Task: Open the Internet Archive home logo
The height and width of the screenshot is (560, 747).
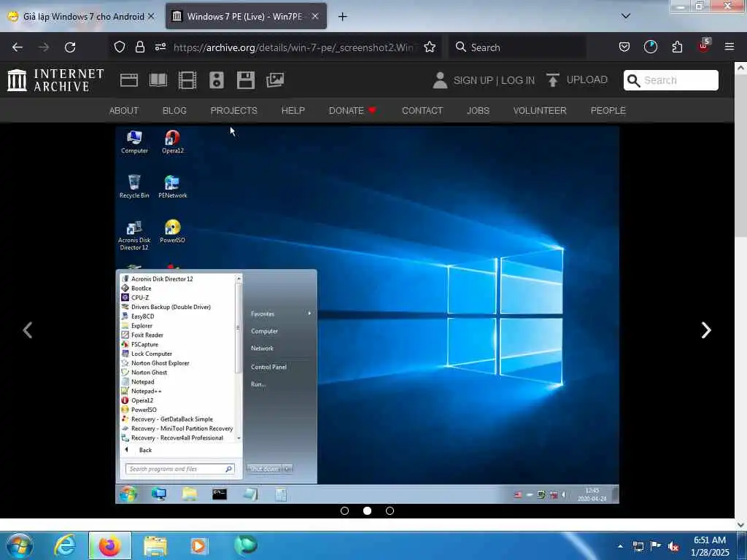Action: pos(55,80)
